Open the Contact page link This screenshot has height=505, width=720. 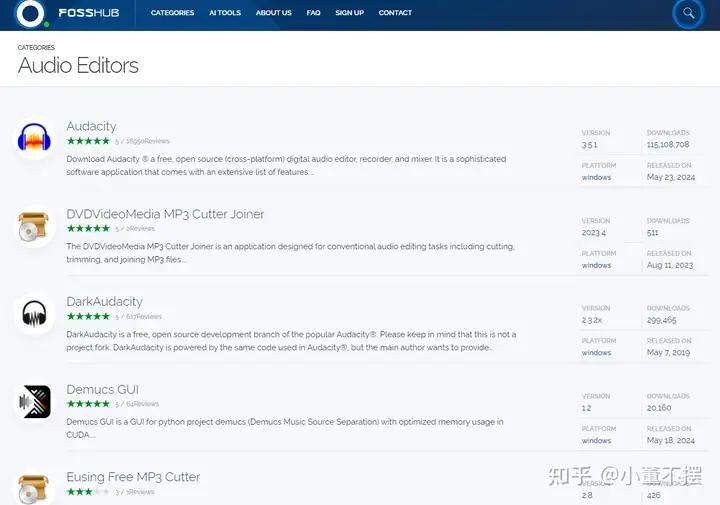coord(395,13)
